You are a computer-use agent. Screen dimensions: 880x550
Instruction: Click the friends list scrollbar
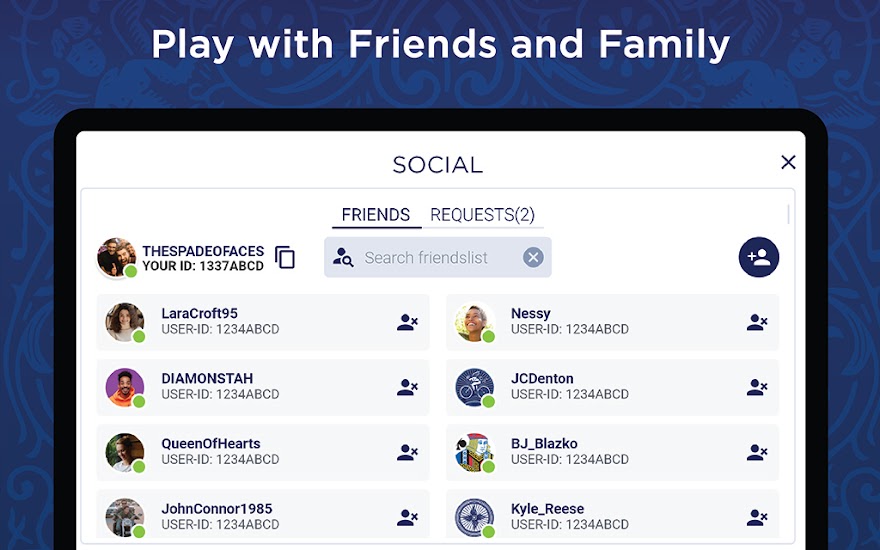789,214
